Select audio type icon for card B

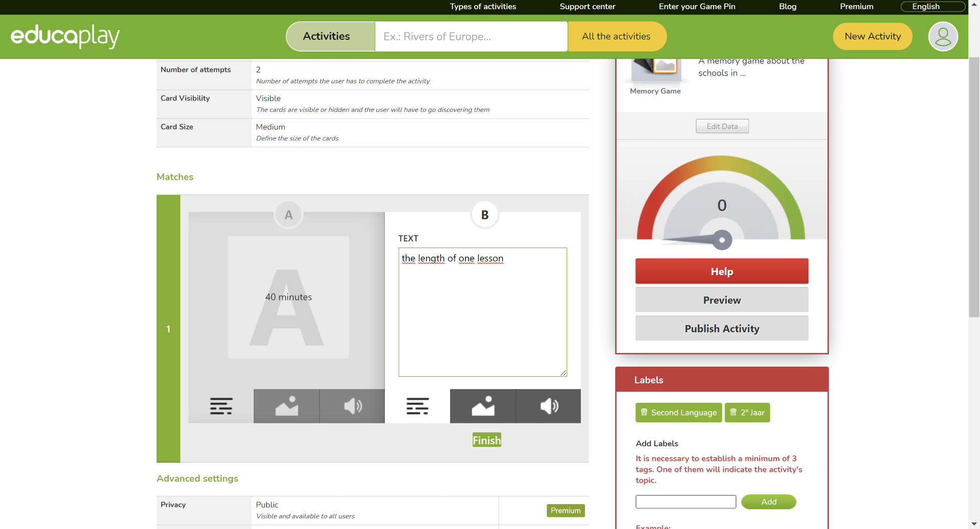tap(549, 406)
